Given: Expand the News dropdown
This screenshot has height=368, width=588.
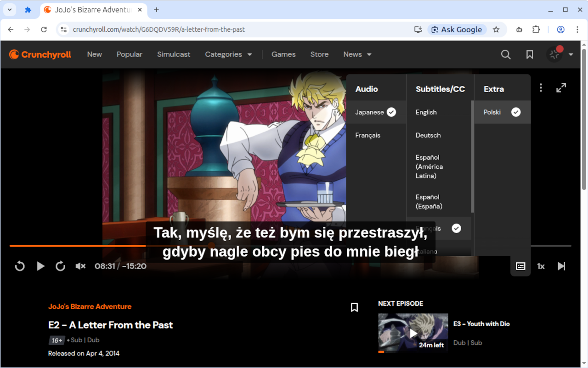Looking at the screenshot, I should [357, 54].
